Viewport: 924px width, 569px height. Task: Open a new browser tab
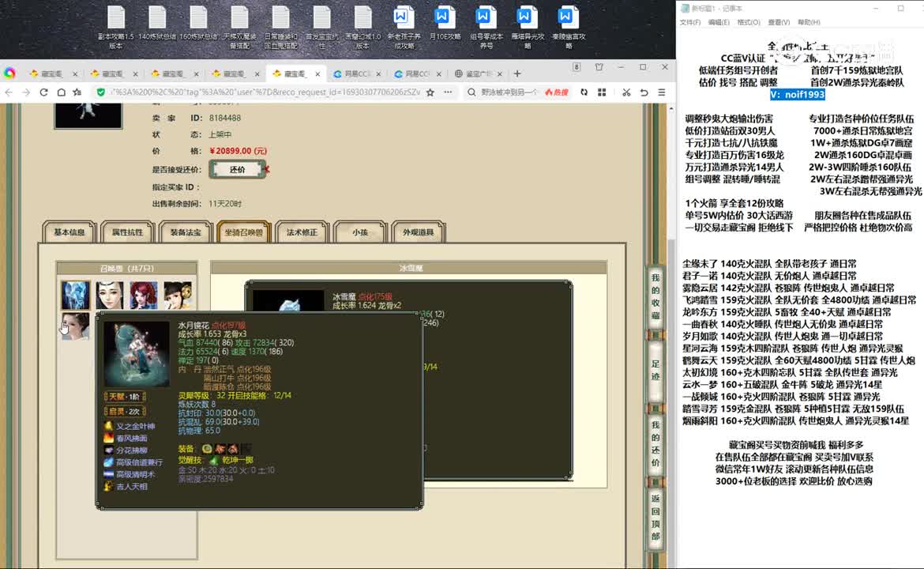click(x=517, y=73)
